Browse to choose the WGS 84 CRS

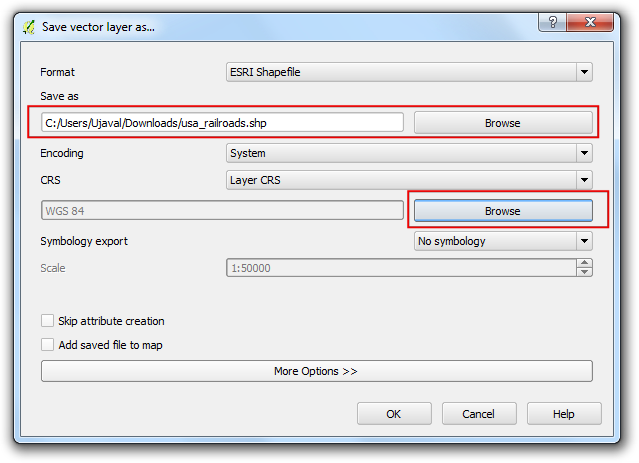pyautogui.click(x=503, y=211)
